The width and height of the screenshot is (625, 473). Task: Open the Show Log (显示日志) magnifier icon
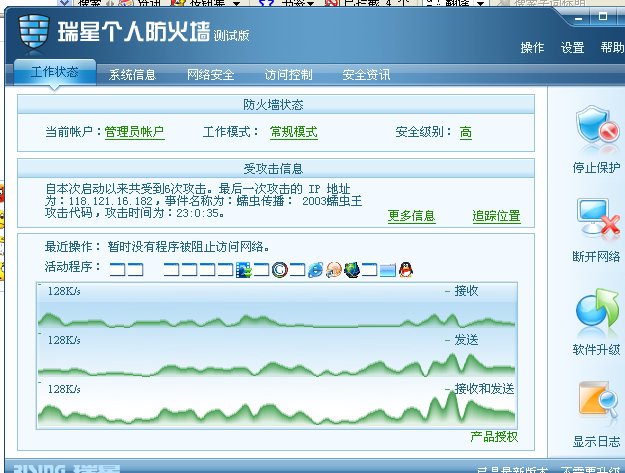(x=598, y=400)
